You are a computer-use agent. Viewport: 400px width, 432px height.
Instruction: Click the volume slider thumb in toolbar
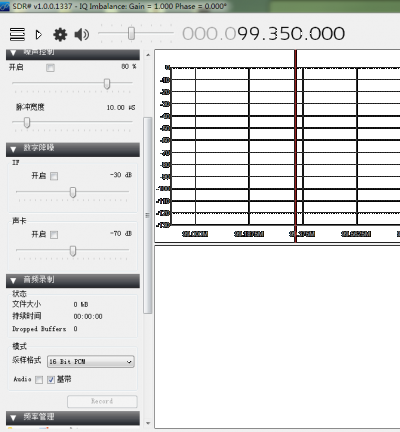point(131,33)
